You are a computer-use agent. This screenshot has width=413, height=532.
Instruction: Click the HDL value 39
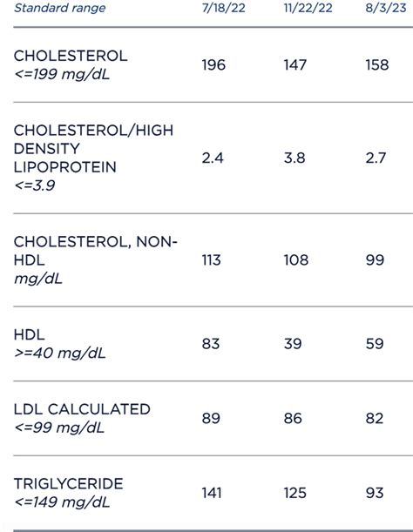pyautogui.click(x=293, y=344)
